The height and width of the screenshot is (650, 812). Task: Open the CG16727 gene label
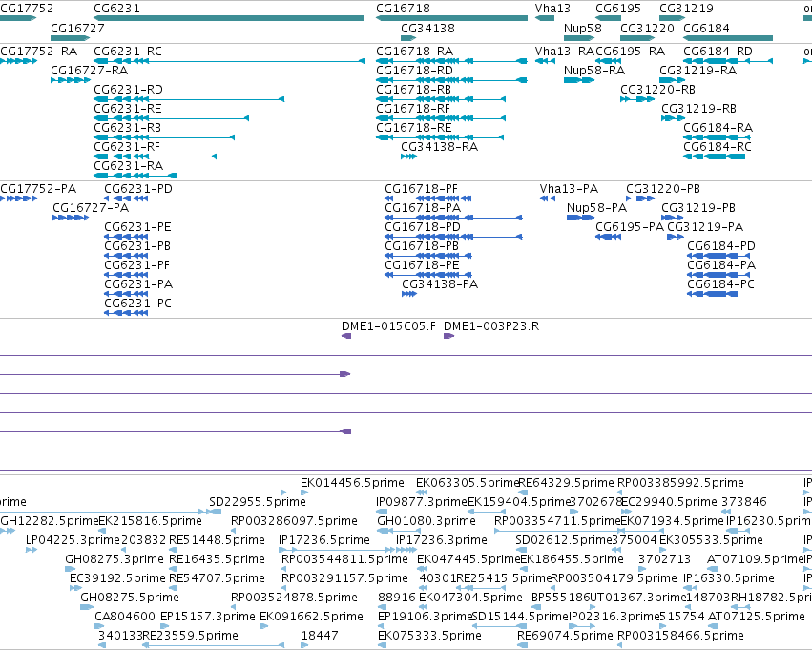pos(77,28)
